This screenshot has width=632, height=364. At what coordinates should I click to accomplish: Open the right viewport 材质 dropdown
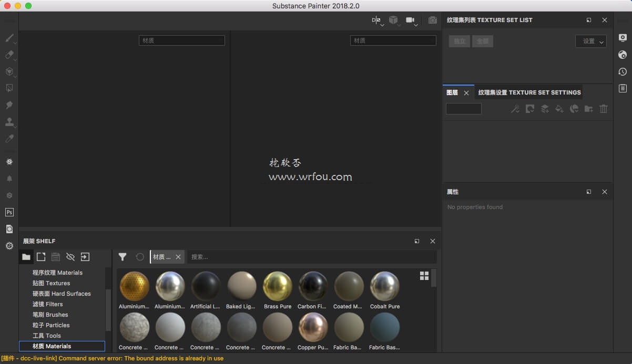[x=393, y=40]
